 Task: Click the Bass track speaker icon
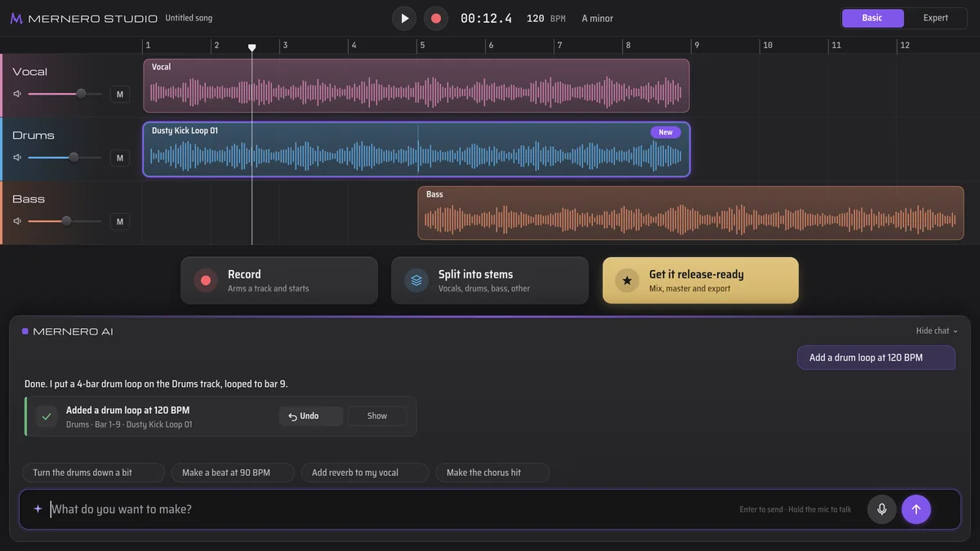pyautogui.click(x=17, y=221)
